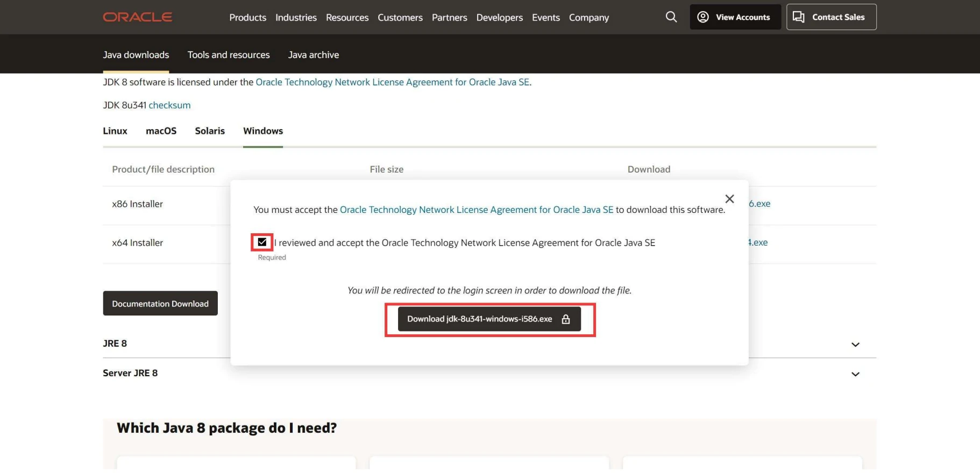Switch to the macOS tab
This screenshot has height=473, width=980.
tap(161, 131)
